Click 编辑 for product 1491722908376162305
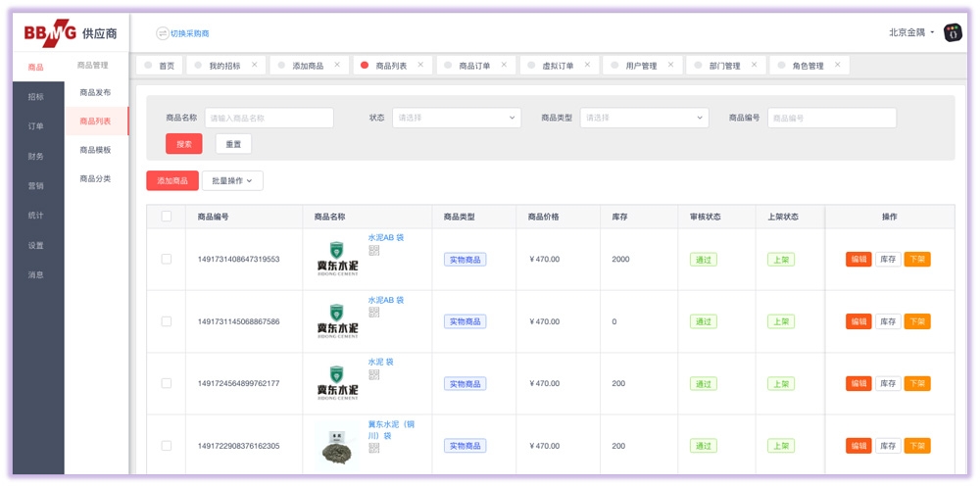This screenshot has height=487, width=980. pos(858,446)
